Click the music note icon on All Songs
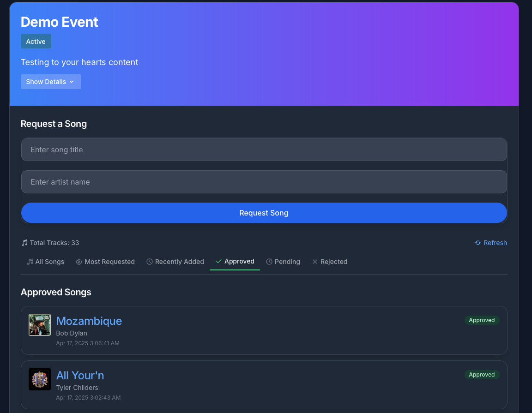Image resolution: width=532 pixels, height=413 pixels. tap(30, 262)
